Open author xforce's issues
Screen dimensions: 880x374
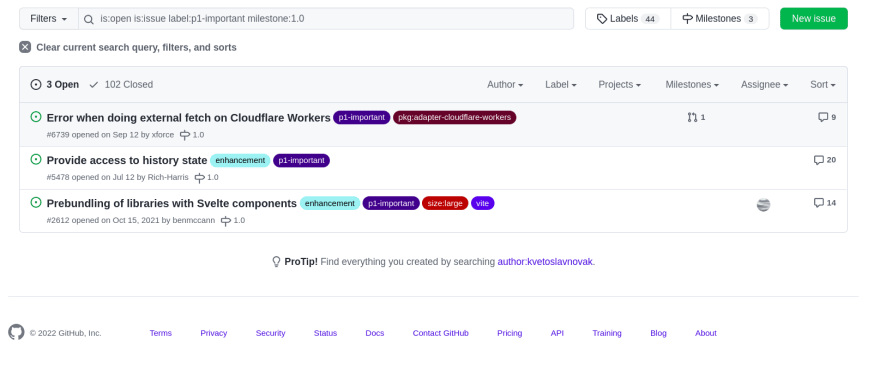tap(163, 135)
